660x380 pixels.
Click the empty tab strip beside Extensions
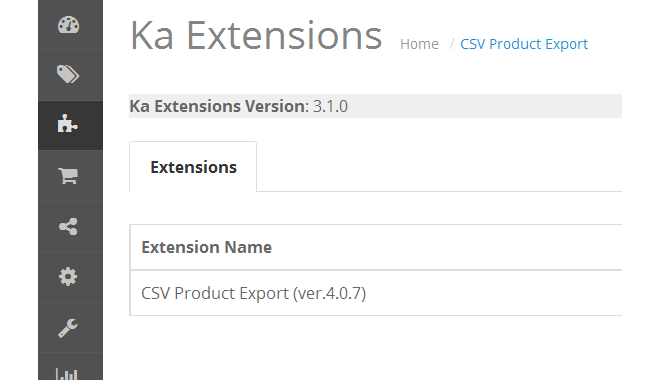[439, 167]
